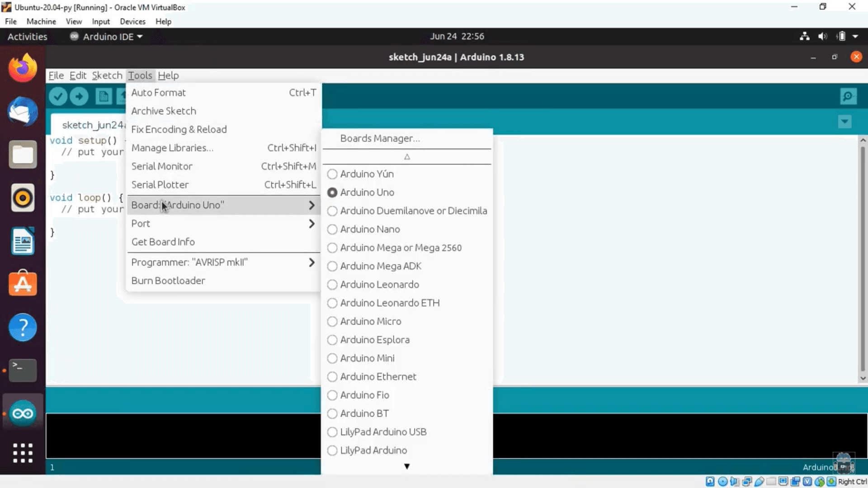This screenshot has width=868, height=488.
Task: Click the Arduino IDE dock icon
Action: (x=23, y=413)
